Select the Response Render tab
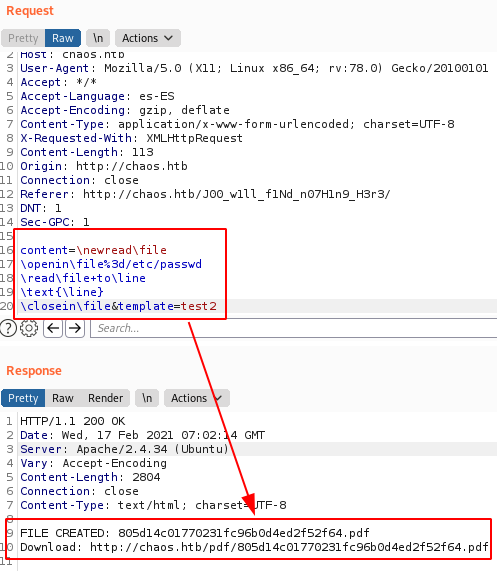 [105, 398]
